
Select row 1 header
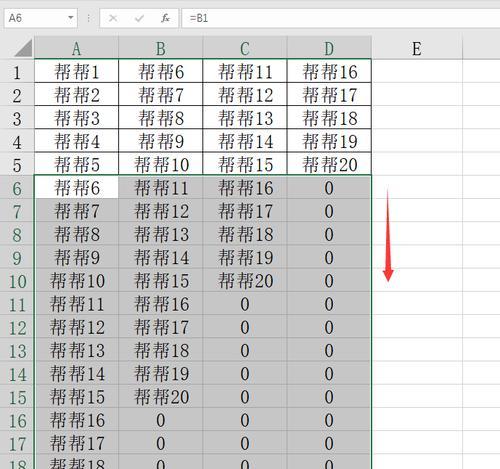tap(17, 72)
